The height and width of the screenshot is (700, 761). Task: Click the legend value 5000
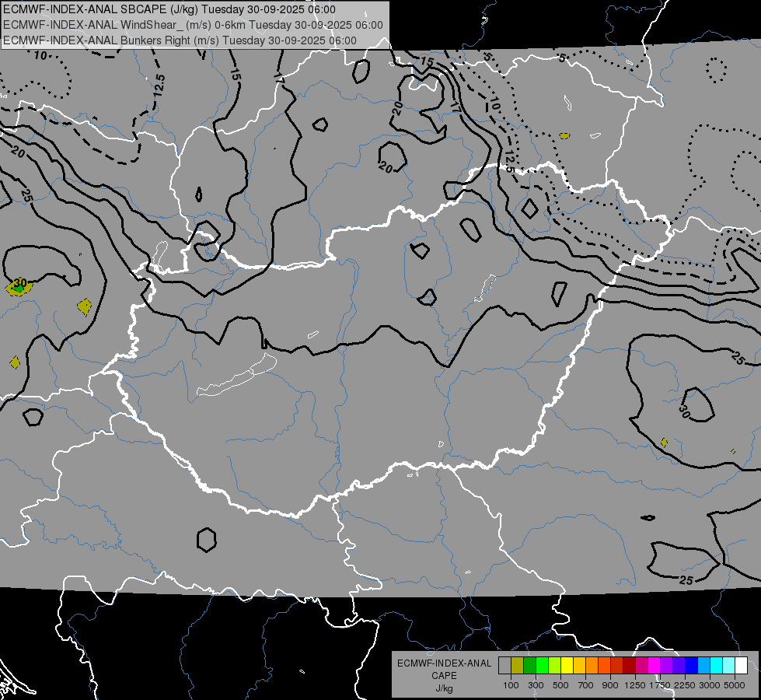tap(735, 685)
